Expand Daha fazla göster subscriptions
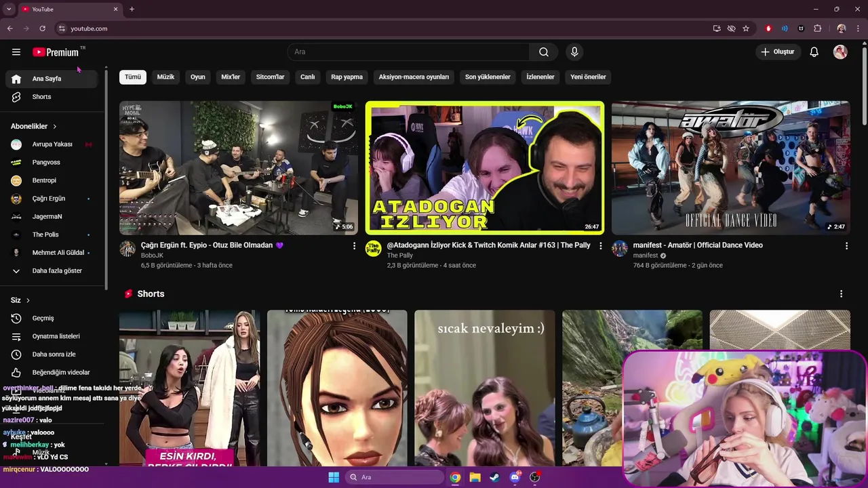868x488 pixels. click(x=52, y=271)
